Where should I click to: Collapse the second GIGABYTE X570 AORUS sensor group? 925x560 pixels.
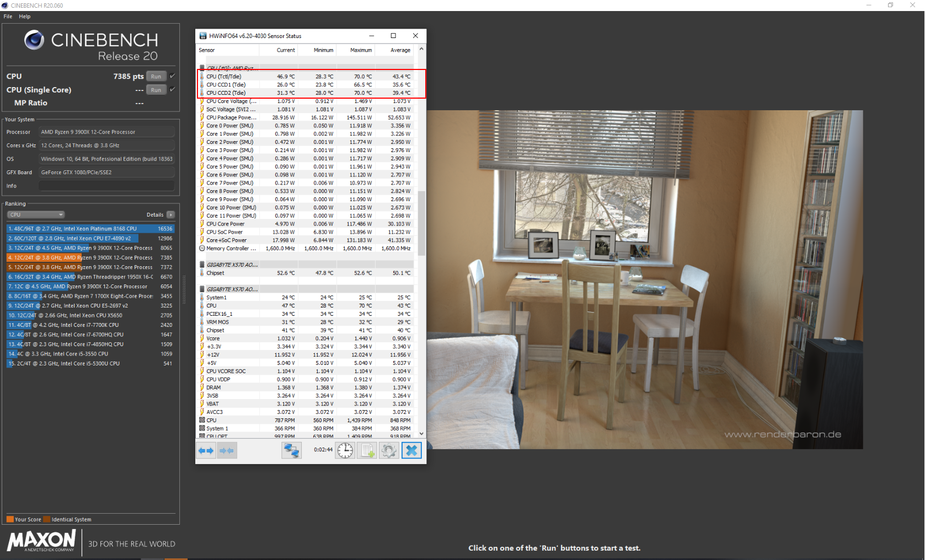pyautogui.click(x=202, y=289)
